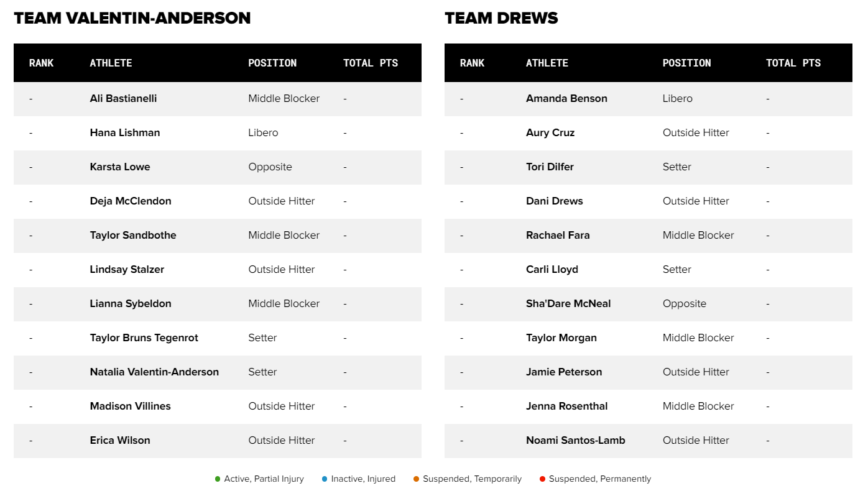Screen dimensions: 868x496
Task: Click the Team Drews heading
Action: pos(501,19)
